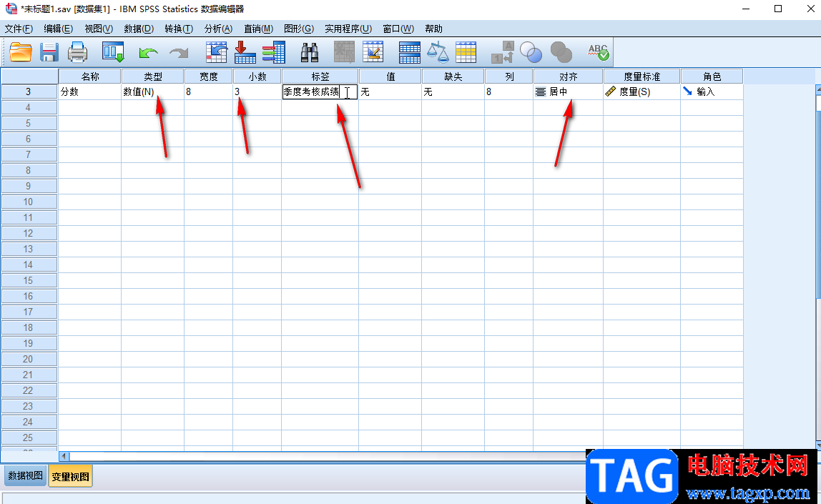This screenshot has width=821, height=504.
Task: Select row header 10
Action: [x=29, y=202]
